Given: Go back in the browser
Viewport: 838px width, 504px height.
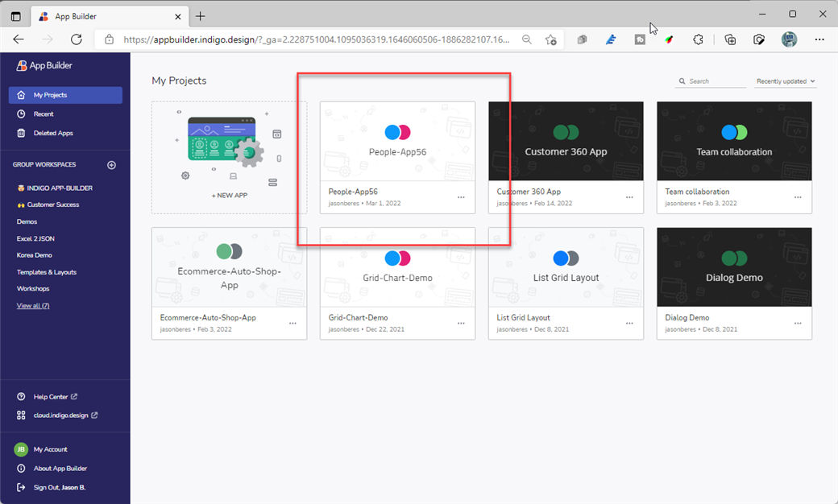Looking at the screenshot, I should [19, 39].
